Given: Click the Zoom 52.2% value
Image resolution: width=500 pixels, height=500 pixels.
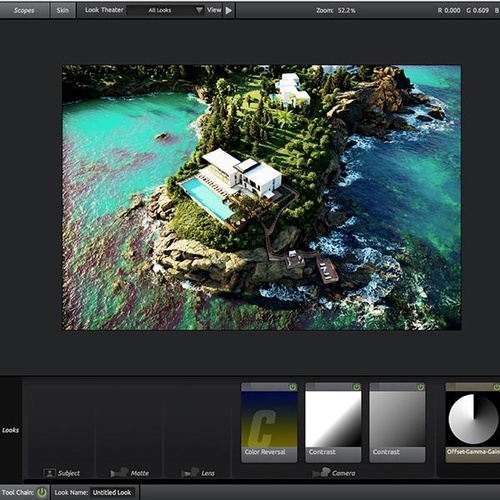Looking at the screenshot, I should [347, 10].
